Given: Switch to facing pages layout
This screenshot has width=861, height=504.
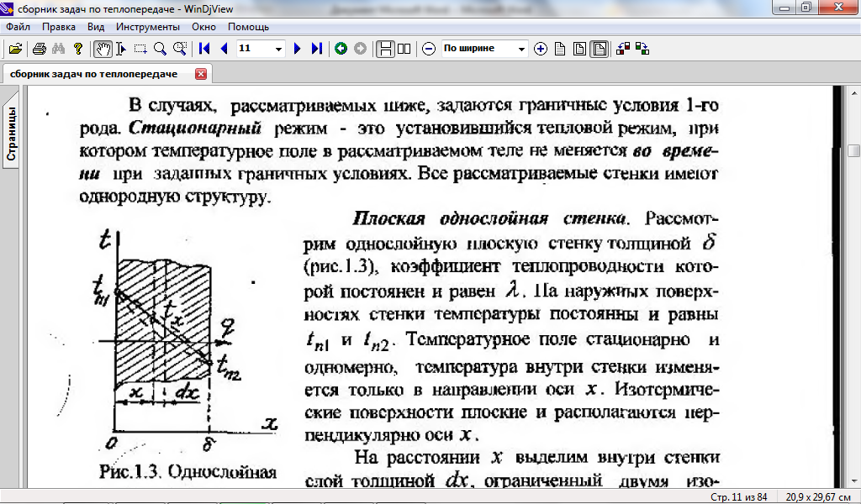Looking at the screenshot, I should [x=404, y=49].
